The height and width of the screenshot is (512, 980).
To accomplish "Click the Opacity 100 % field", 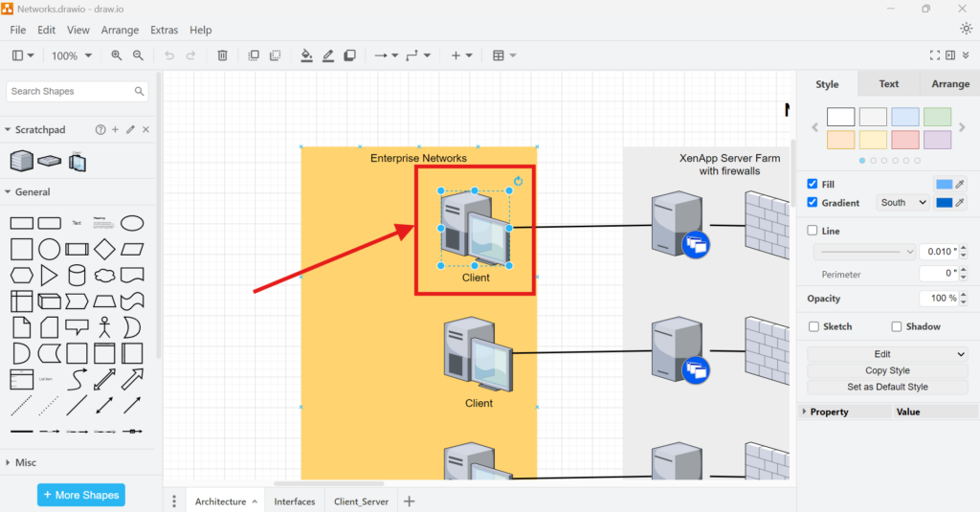I will 939,299.
